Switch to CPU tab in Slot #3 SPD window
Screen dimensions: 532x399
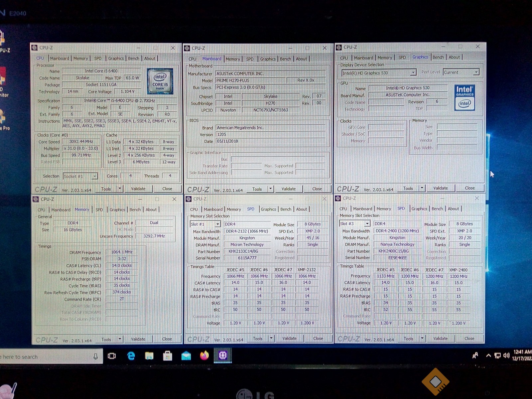(x=343, y=209)
